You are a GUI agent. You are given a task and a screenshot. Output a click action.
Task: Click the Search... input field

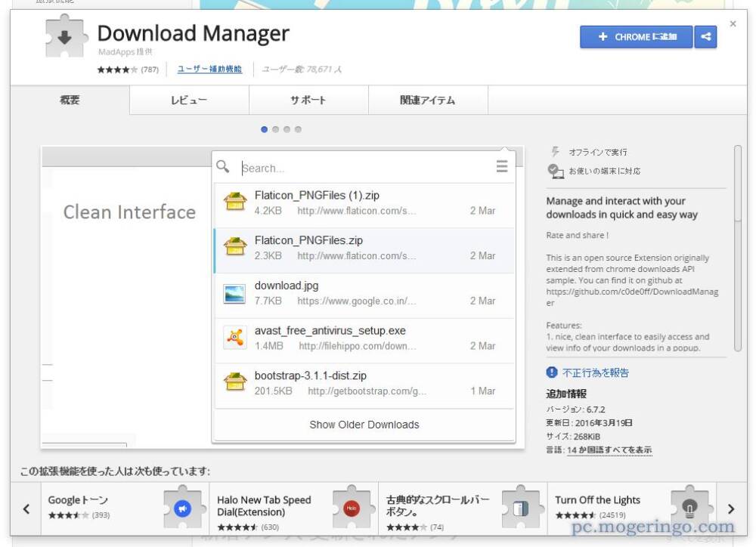pyautogui.click(x=364, y=168)
